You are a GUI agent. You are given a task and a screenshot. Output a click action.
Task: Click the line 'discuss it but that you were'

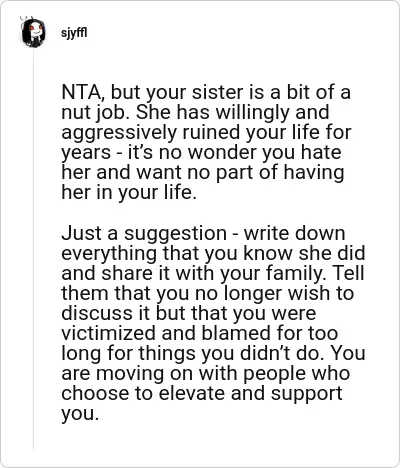(188, 313)
